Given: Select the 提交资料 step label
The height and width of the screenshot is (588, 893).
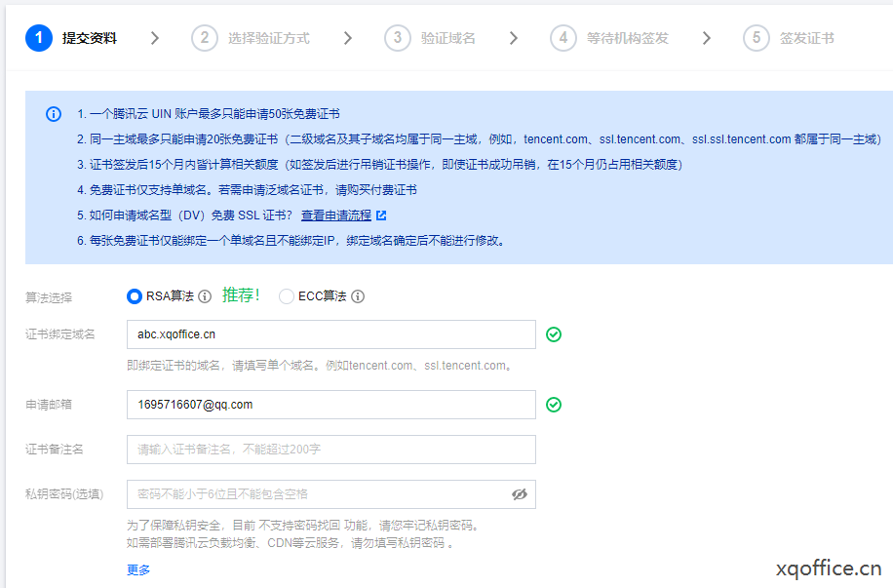Looking at the screenshot, I should click(x=90, y=38).
